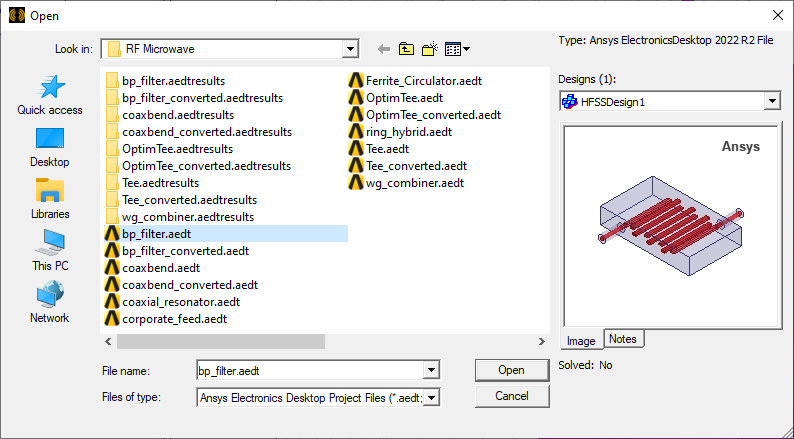794x439 pixels.
Task: Open This PC location
Action: (50, 251)
